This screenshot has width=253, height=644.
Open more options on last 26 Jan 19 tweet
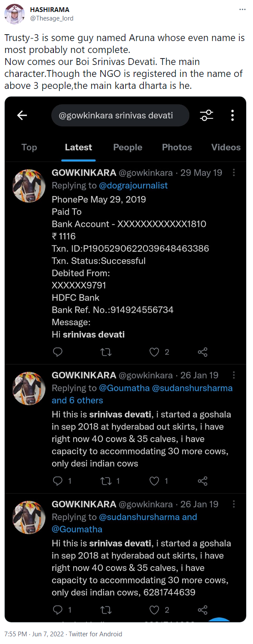tap(234, 504)
